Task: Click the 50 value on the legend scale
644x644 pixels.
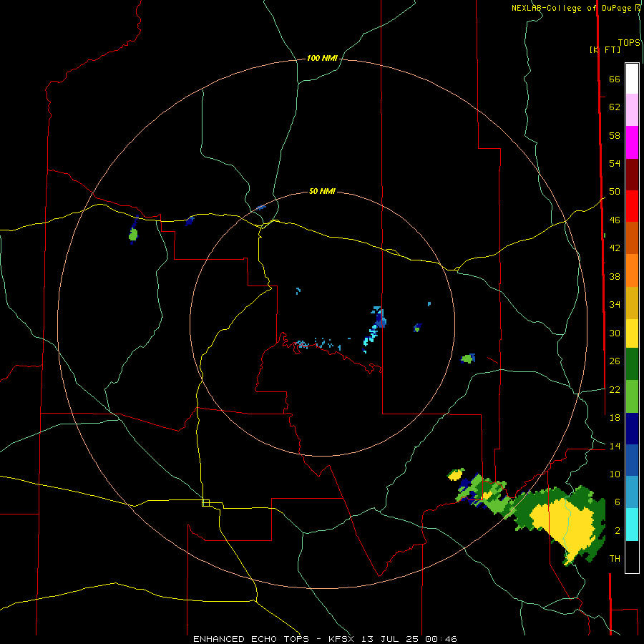Action: coord(615,192)
